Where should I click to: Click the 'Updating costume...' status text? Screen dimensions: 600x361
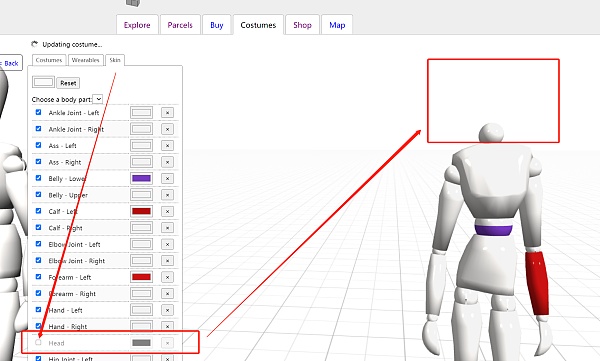[x=72, y=44]
